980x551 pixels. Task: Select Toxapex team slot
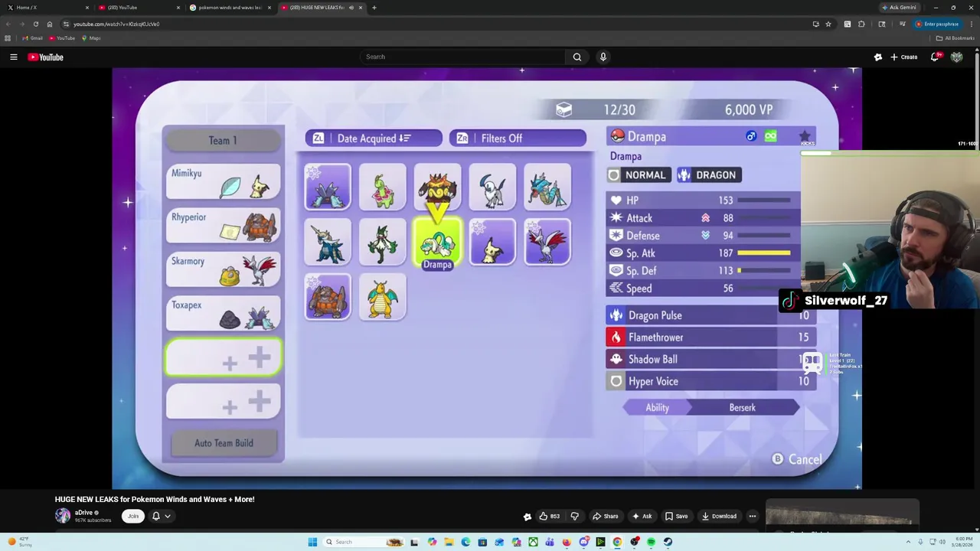click(224, 315)
